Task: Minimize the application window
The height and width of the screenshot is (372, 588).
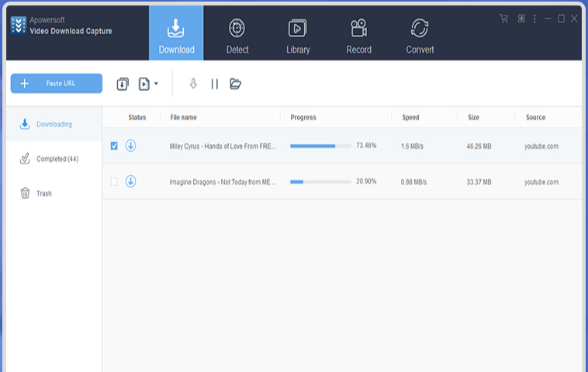Action: tap(548, 19)
